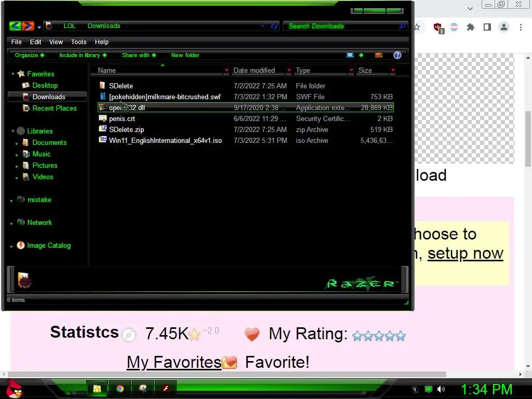Click the search magnifier icon

[402, 26]
